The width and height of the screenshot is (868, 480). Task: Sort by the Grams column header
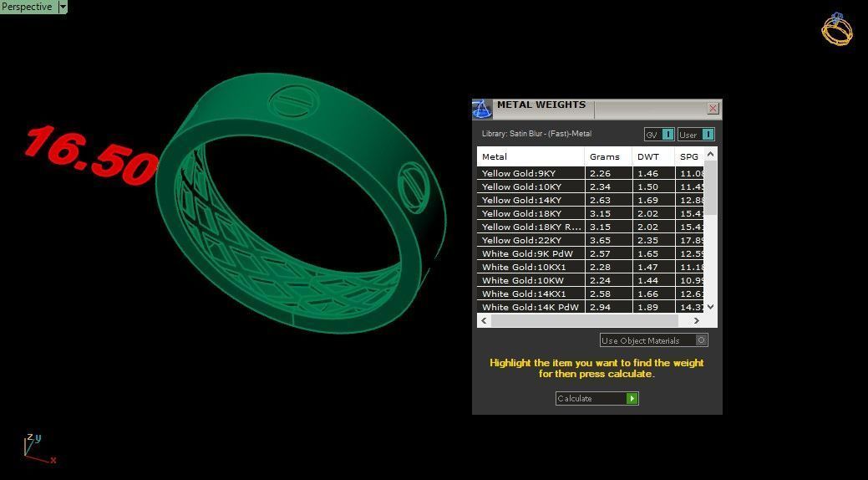608,156
